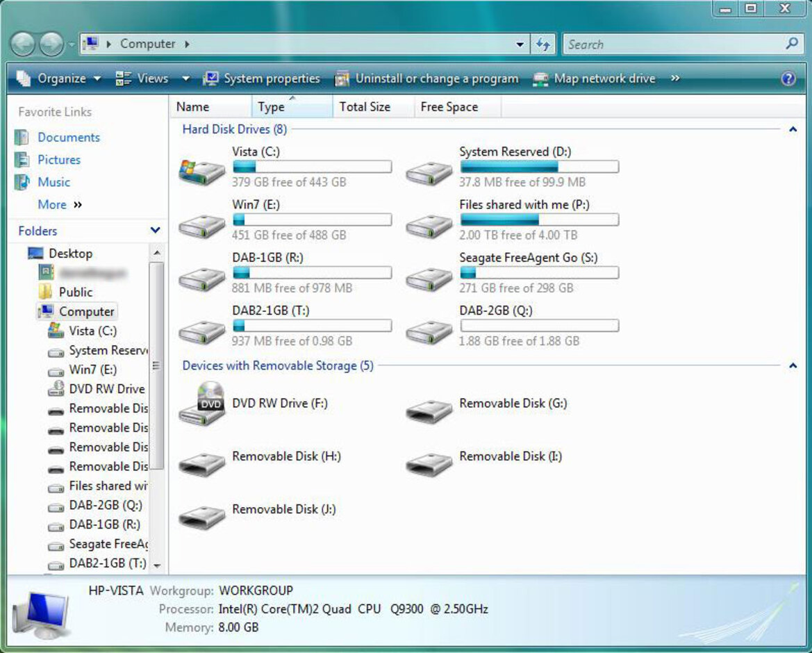The height and width of the screenshot is (653, 812).
Task: Collapse the Folders pane
Action: click(155, 231)
